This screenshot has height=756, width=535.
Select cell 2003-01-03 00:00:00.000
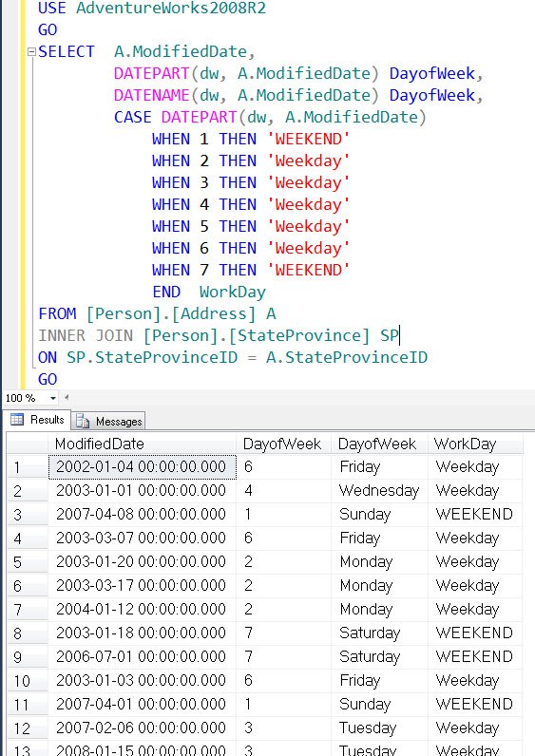[x=142, y=680]
